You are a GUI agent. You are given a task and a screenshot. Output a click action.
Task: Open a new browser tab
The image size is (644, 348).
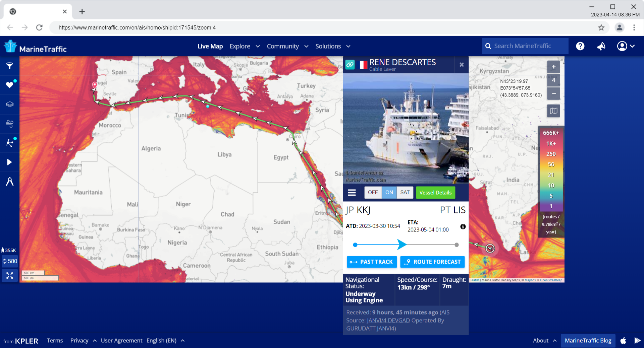tap(82, 12)
